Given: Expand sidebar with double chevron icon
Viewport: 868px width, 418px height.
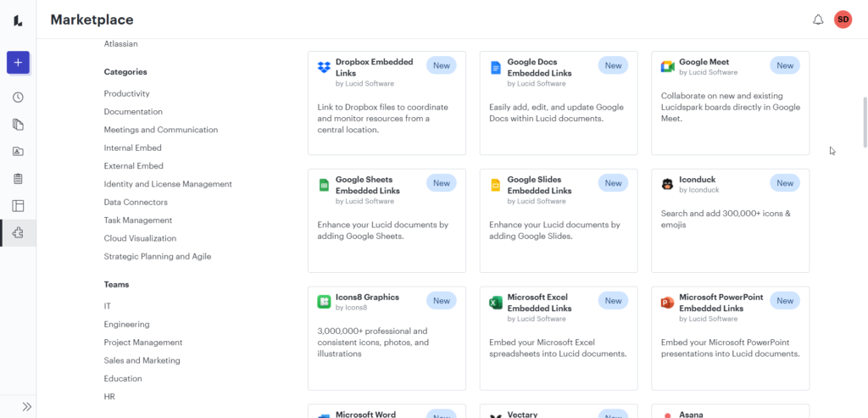Looking at the screenshot, I should [26, 407].
